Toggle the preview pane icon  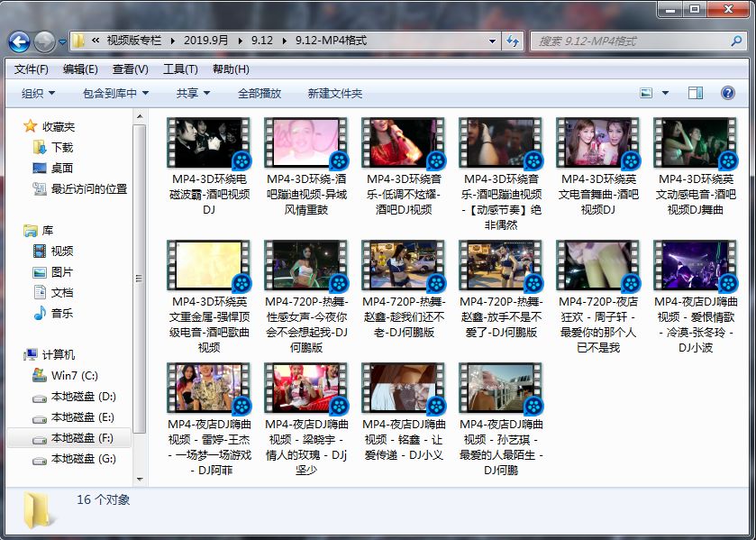pos(696,93)
